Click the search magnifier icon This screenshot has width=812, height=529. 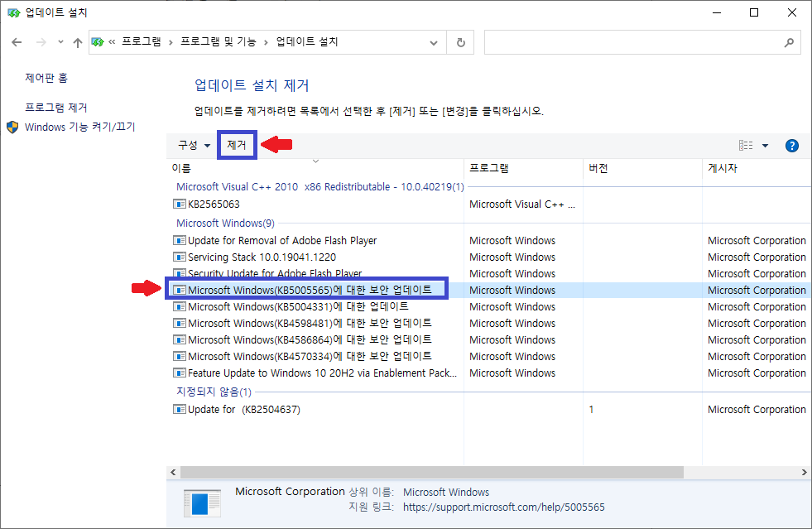point(789,42)
